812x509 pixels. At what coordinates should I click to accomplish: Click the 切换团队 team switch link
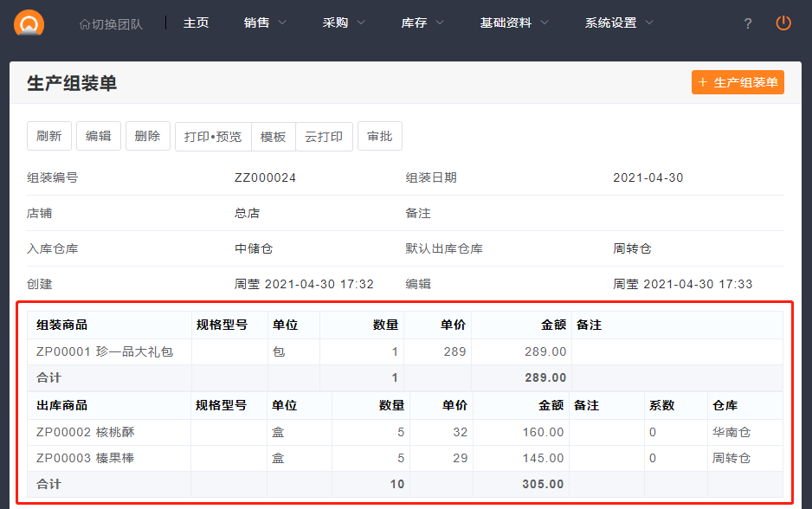pyautogui.click(x=111, y=23)
